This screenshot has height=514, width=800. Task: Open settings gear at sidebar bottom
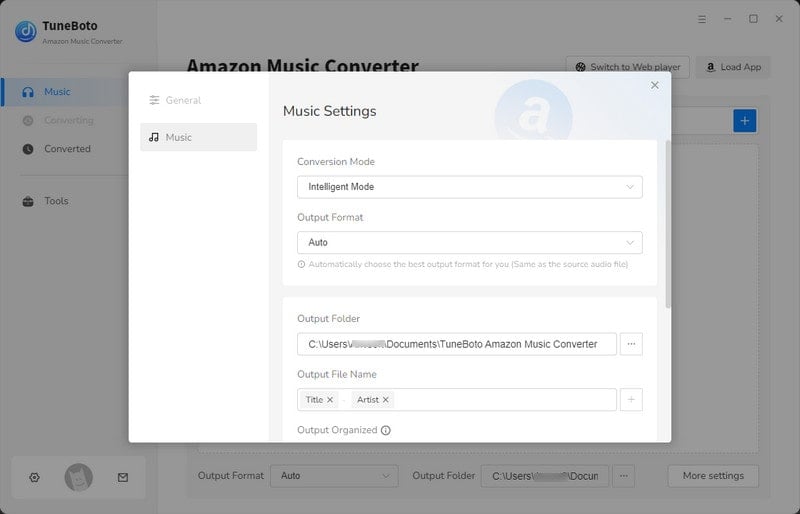(34, 478)
